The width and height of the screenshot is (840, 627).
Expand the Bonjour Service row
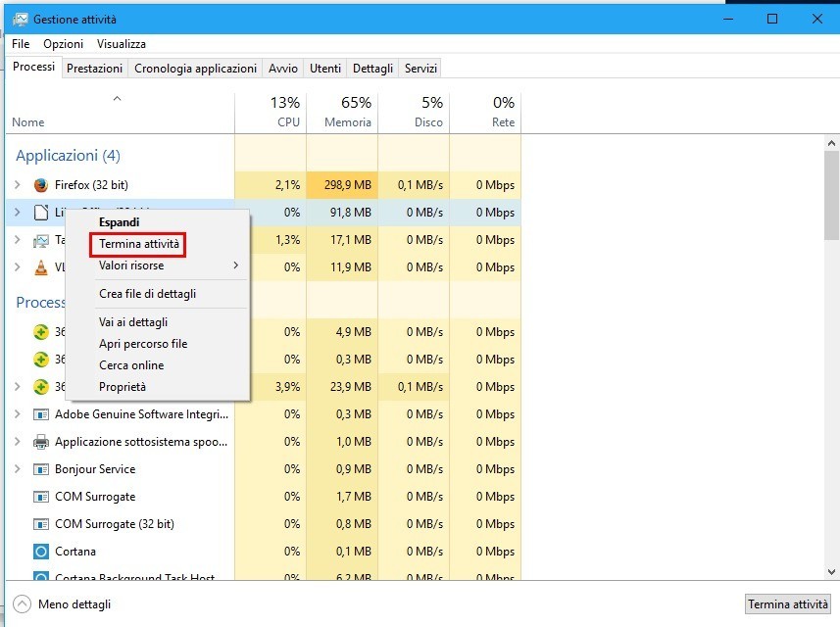click(18, 469)
